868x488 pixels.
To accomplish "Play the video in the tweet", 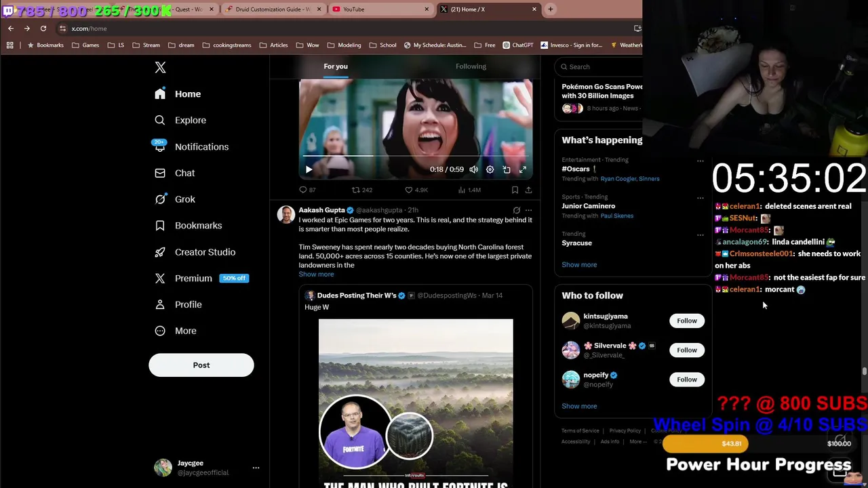I will (309, 169).
